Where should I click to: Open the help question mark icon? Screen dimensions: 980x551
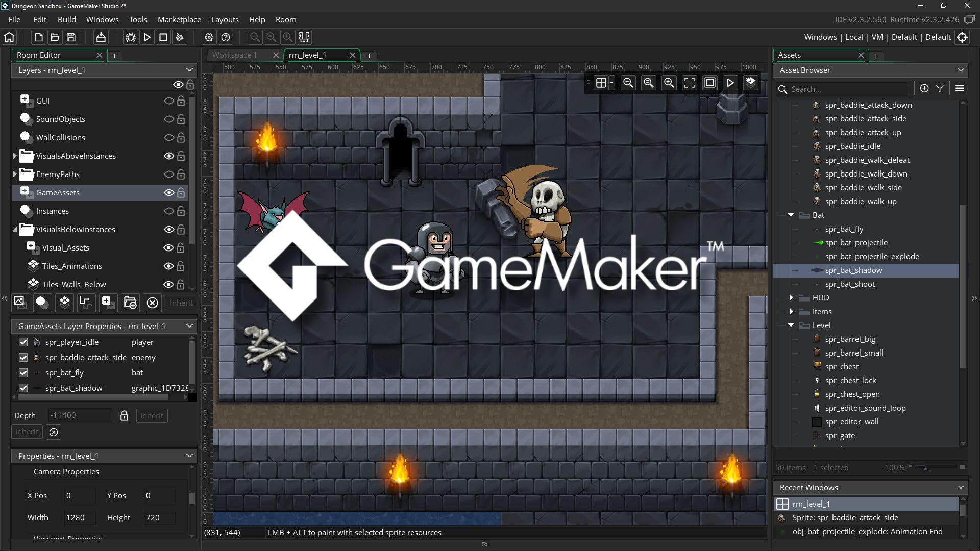[x=226, y=37]
